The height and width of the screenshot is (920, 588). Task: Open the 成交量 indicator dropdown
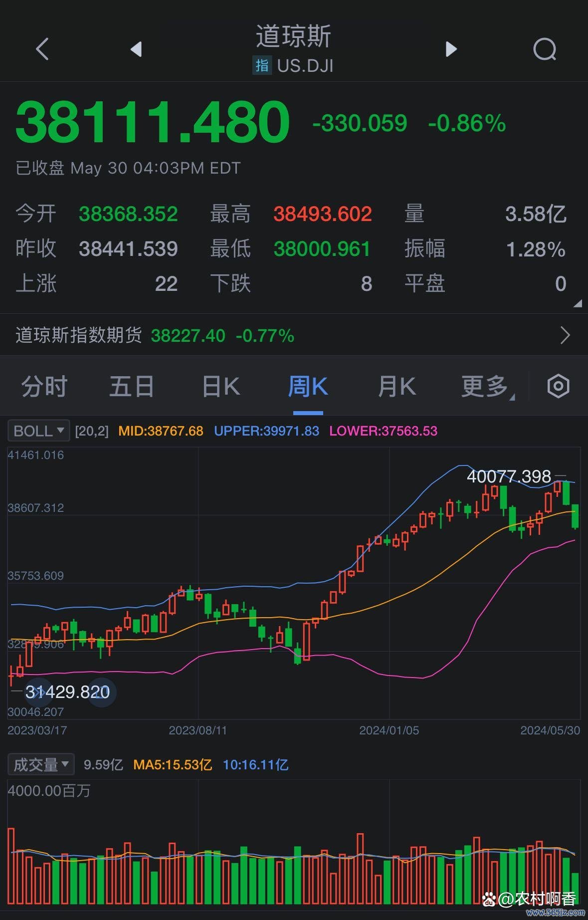pos(41,764)
